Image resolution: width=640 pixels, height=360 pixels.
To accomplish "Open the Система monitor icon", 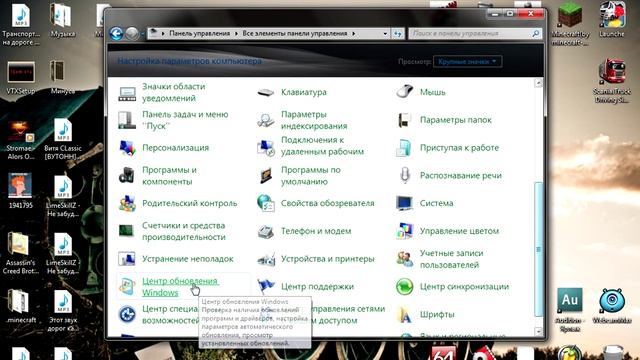I will 404,203.
